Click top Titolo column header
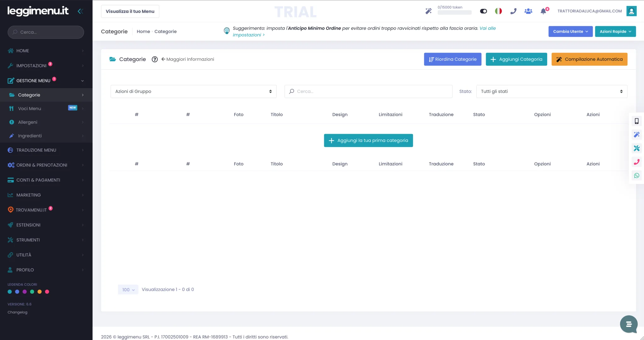The width and height of the screenshot is (644, 340). pos(277,115)
